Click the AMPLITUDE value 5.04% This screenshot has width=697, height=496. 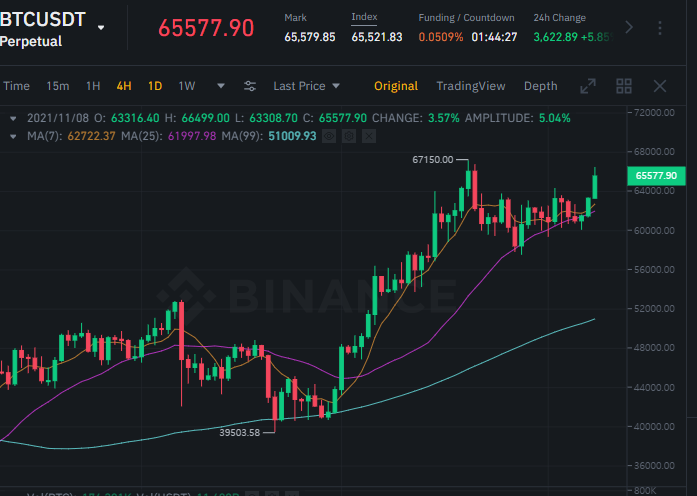tap(554, 118)
